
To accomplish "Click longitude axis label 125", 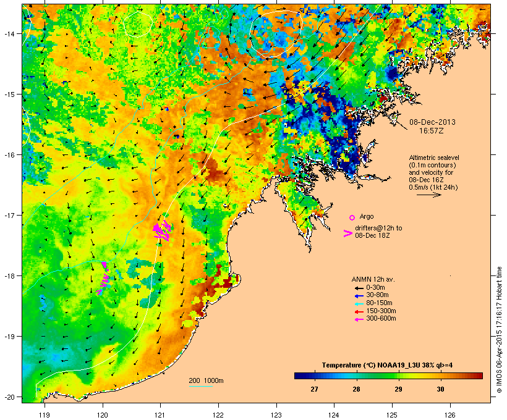I will (x=392, y=415).
